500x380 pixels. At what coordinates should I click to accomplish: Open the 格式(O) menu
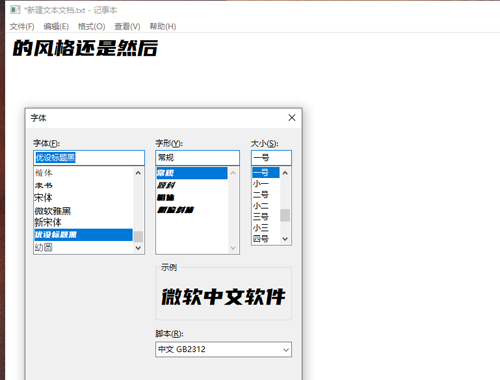[x=91, y=26]
